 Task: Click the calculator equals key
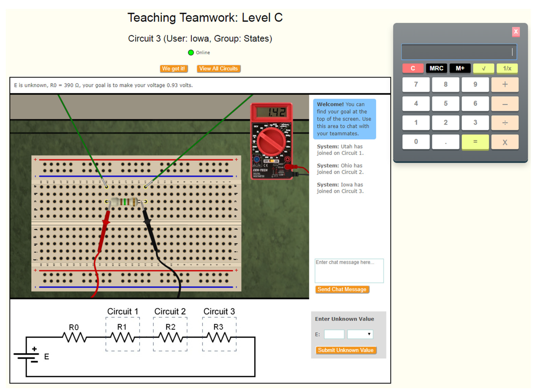pos(475,142)
